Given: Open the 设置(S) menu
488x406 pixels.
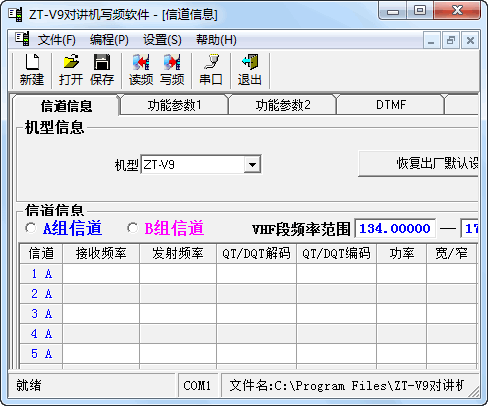Looking at the screenshot, I should [x=162, y=40].
